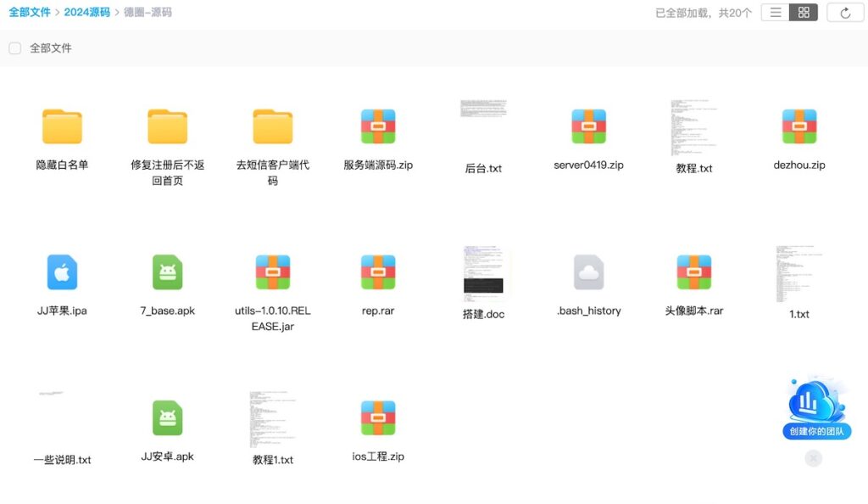Select the utils-1.0.10.RELEASE.jar file
The image size is (868, 504).
pos(272,272)
